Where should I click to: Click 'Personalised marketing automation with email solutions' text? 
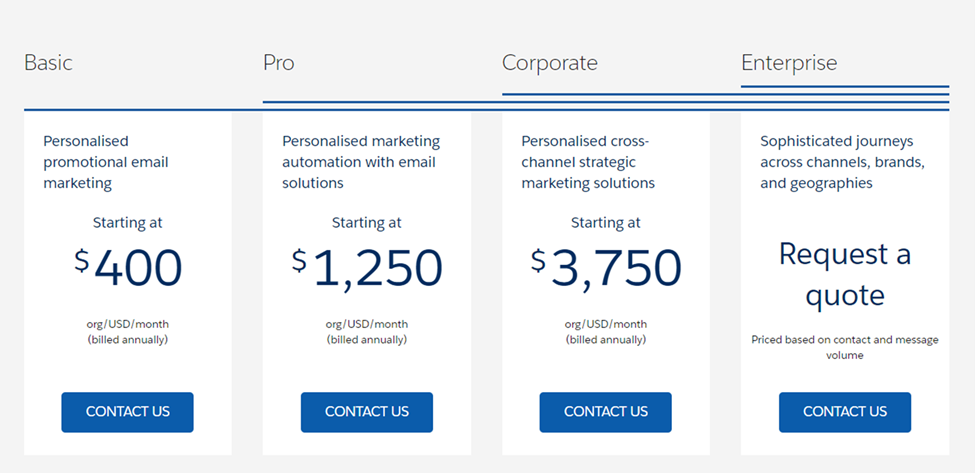pyautogui.click(x=360, y=162)
